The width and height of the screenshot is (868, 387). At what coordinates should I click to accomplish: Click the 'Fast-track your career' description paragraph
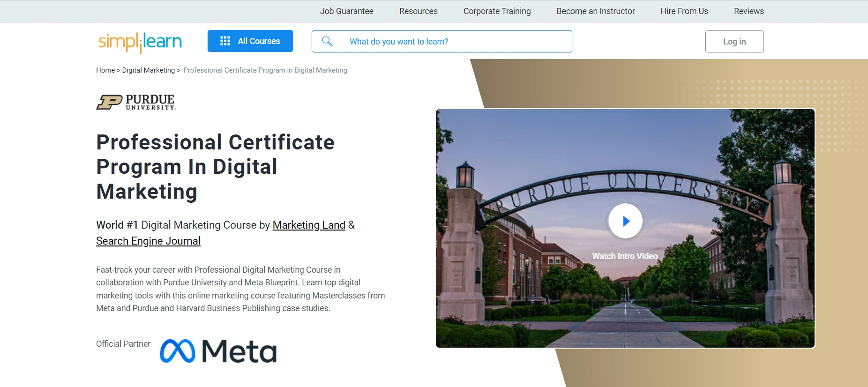[x=240, y=289]
